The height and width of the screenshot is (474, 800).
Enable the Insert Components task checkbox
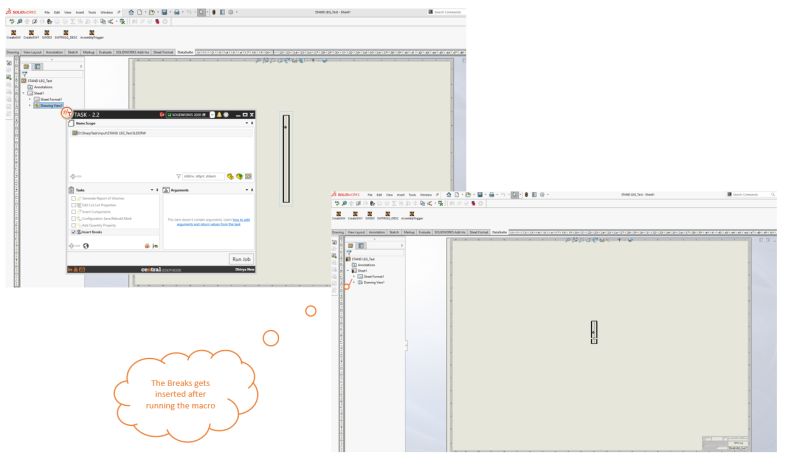(x=73, y=212)
